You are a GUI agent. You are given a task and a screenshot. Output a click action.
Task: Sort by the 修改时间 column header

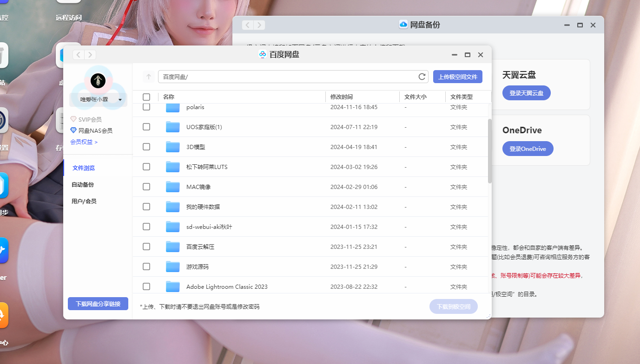(x=342, y=97)
